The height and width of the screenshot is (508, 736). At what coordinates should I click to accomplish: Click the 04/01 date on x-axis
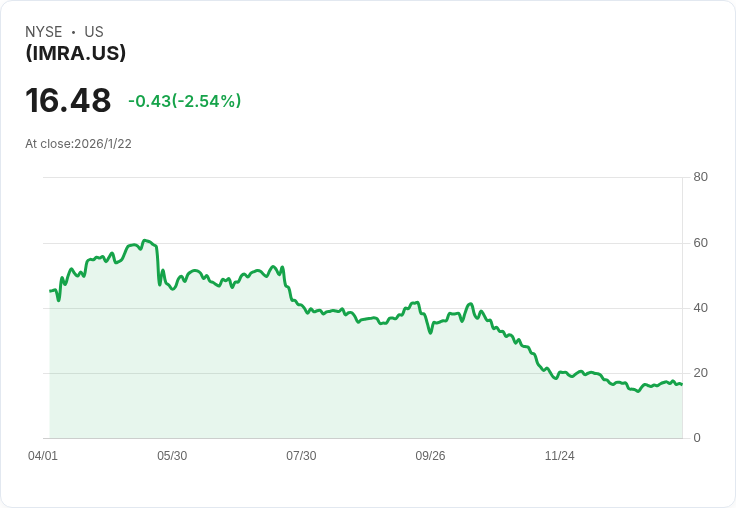(x=43, y=456)
